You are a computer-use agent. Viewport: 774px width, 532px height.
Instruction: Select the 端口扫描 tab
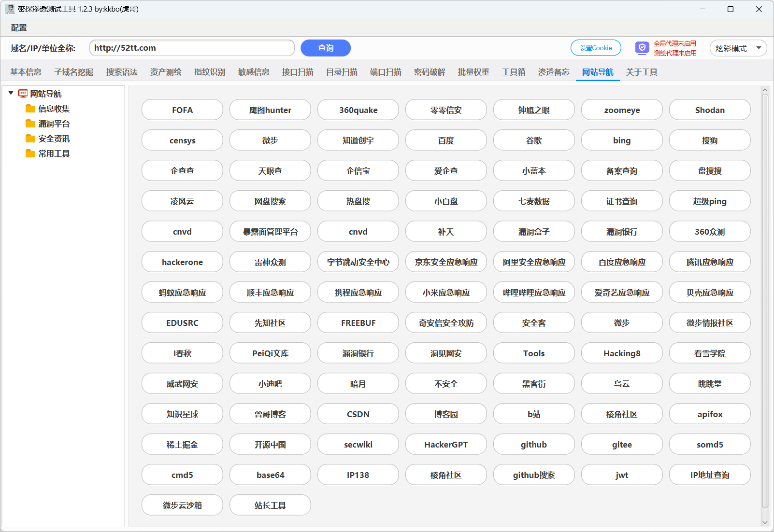[x=386, y=72]
